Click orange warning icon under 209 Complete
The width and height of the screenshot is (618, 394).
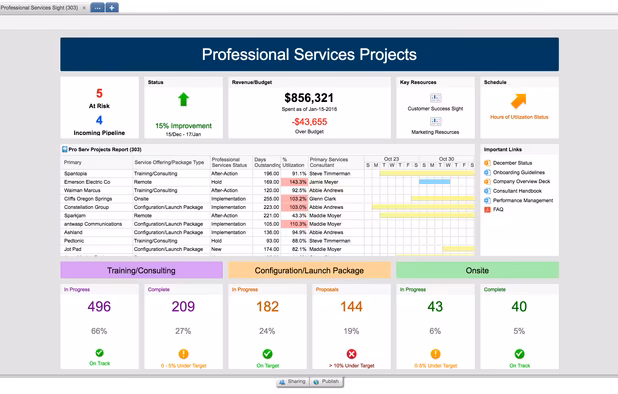point(183,354)
